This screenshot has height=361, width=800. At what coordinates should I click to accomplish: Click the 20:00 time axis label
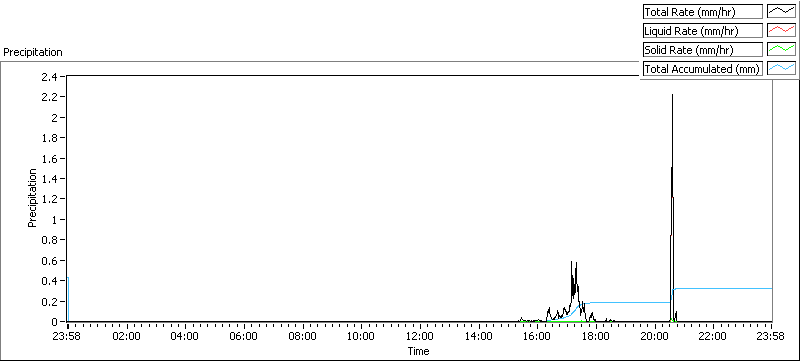(654, 336)
